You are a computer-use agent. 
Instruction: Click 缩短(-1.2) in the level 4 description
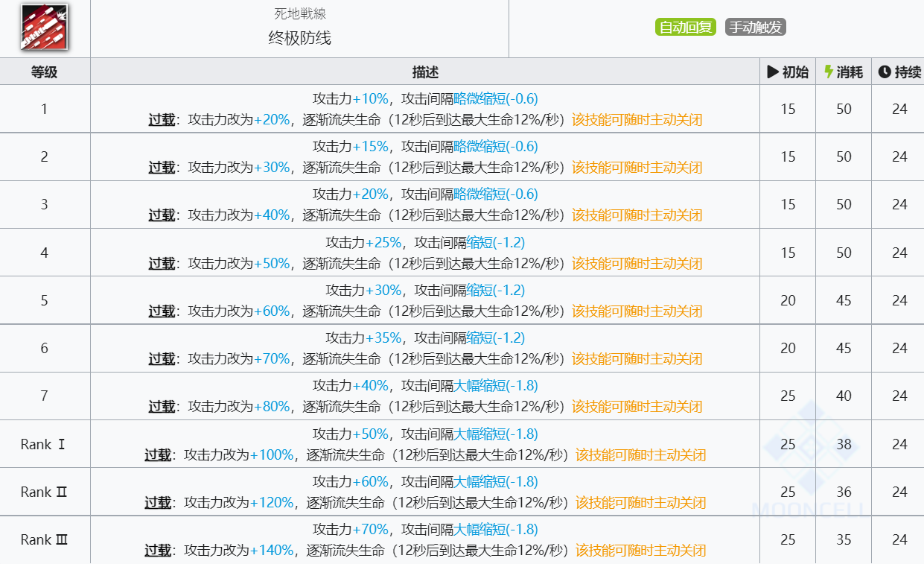pos(496,242)
